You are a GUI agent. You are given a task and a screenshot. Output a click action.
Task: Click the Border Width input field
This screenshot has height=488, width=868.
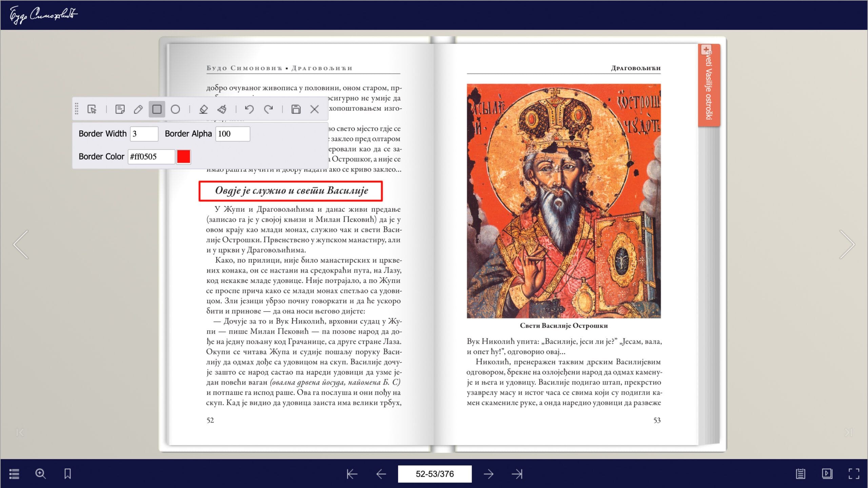(x=144, y=134)
